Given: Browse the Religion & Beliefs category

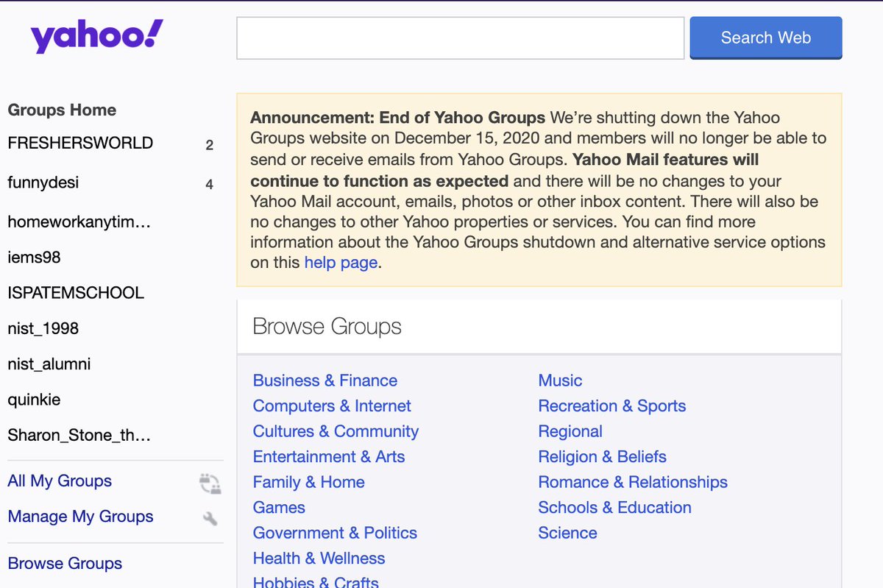Looking at the screenshot, I should point(603,457).
